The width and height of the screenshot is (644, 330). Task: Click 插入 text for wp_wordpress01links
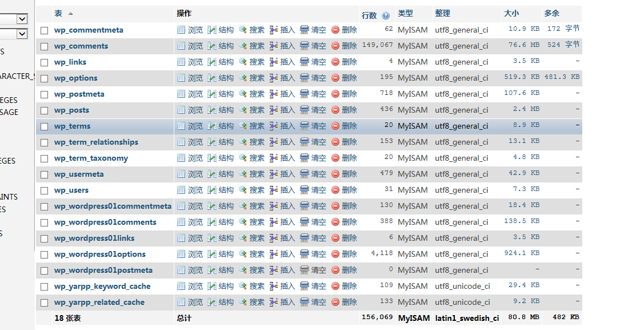pyautogui.click(x=288, y=238)
